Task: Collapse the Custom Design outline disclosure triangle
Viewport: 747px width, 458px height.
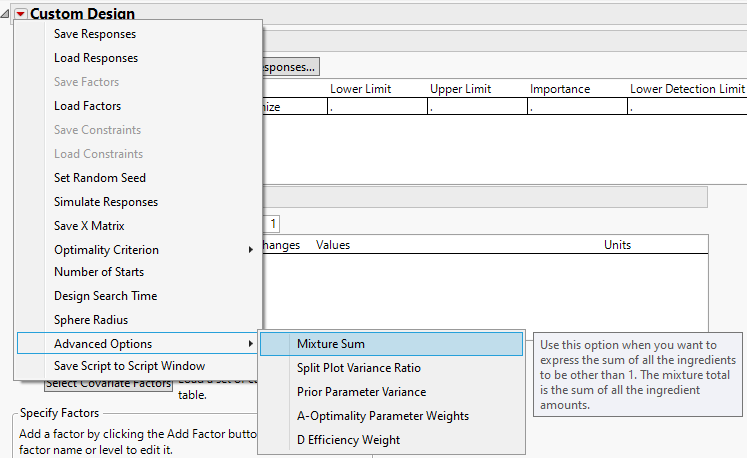Action: click(x=7, y=14)
